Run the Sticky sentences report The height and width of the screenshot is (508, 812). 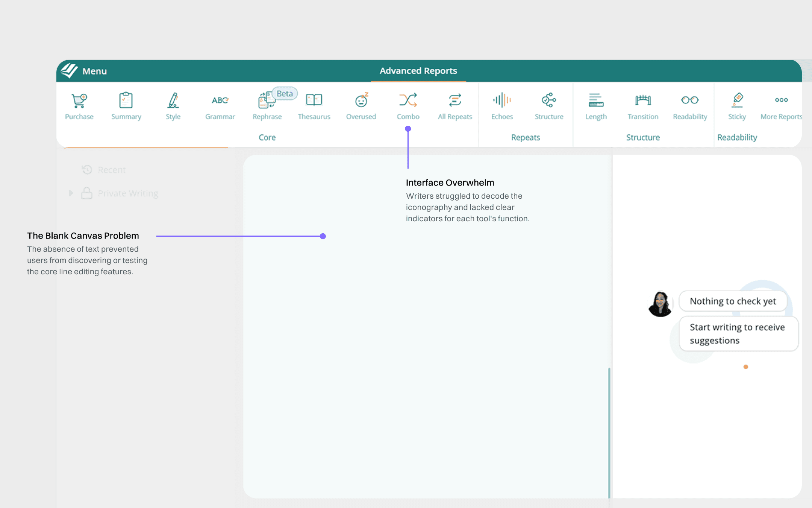[x=737, y=106]
